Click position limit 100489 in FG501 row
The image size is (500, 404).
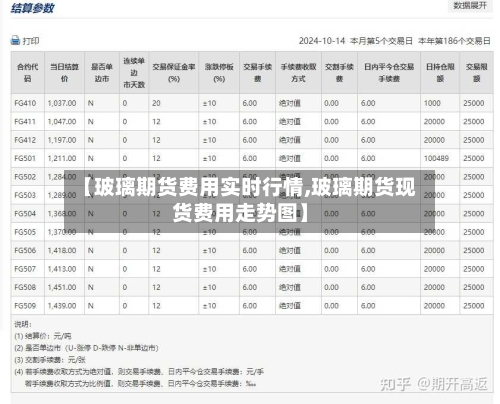436,158
